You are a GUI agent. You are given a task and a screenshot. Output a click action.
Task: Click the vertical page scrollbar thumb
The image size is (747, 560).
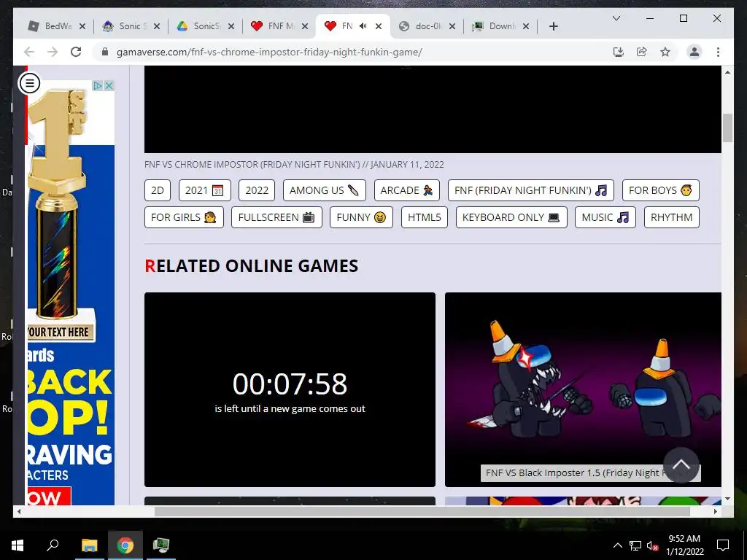[x=727, y=128]
